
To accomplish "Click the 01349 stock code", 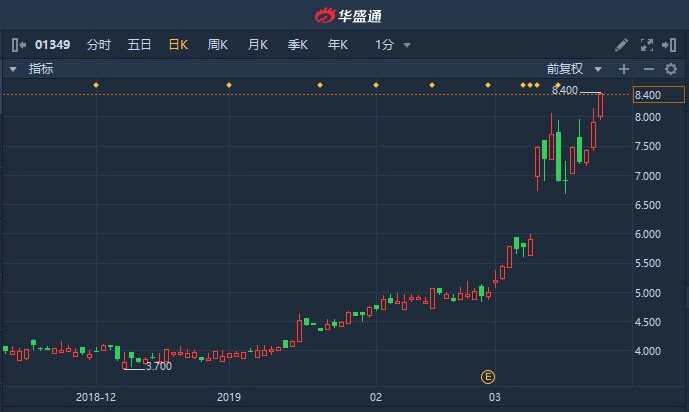I will pos(52,45).
